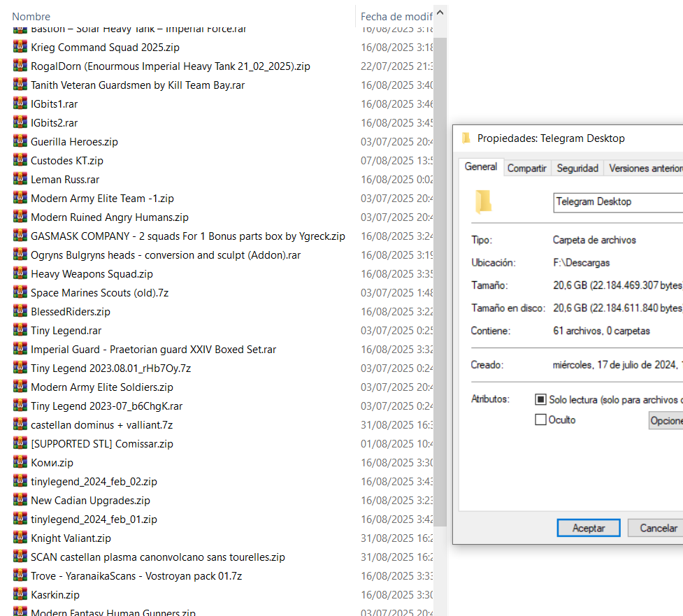Click the folder name field Telegram Desktop
Screen dimensions: 683x616
[x=618, y=202]
